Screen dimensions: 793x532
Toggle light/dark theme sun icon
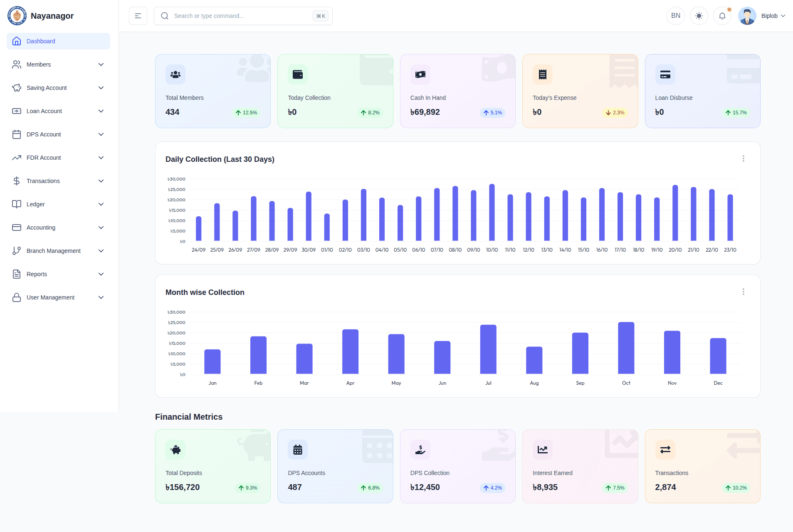click(699, 16)
